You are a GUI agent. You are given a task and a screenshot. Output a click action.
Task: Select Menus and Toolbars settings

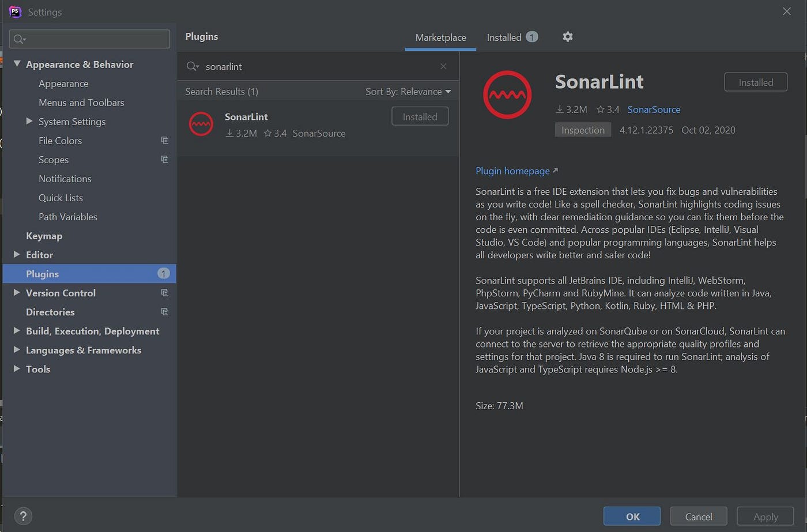[x=81, y=103]
